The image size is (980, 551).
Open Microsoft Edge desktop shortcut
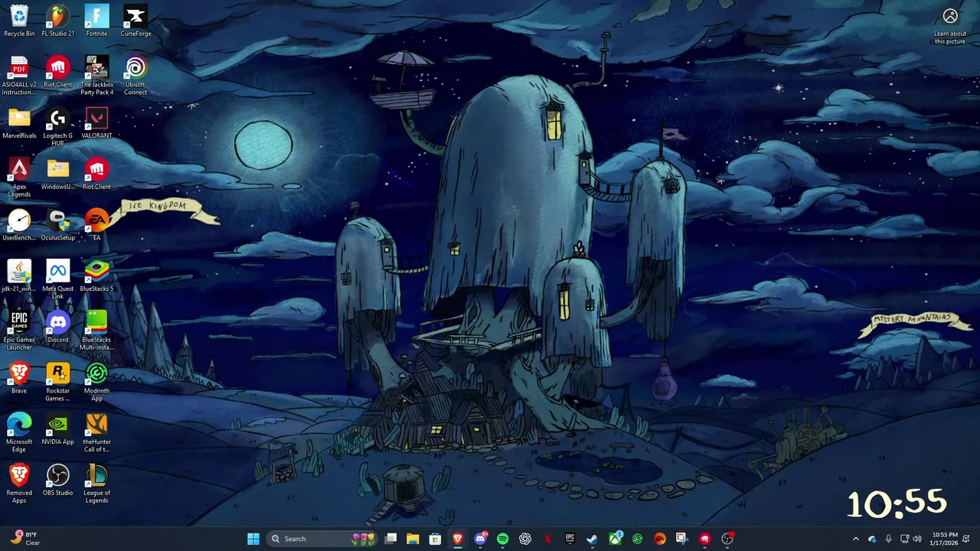tap(19, 433)
